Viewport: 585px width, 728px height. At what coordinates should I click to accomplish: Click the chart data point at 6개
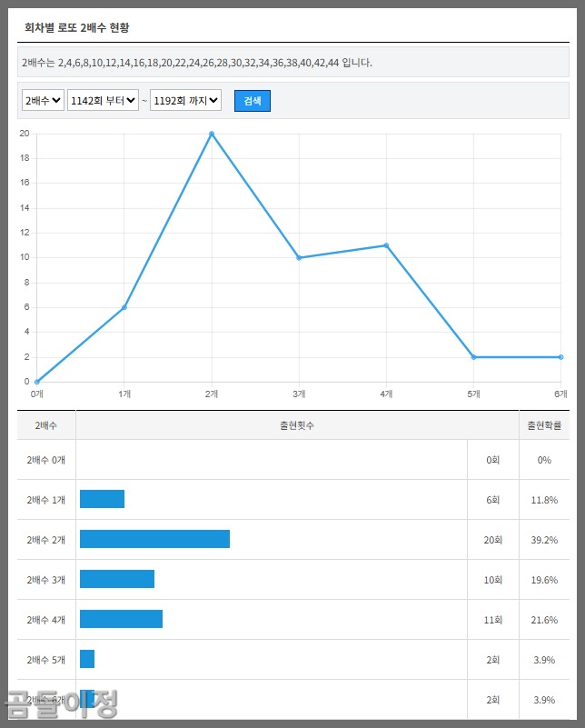click(560, 357)
